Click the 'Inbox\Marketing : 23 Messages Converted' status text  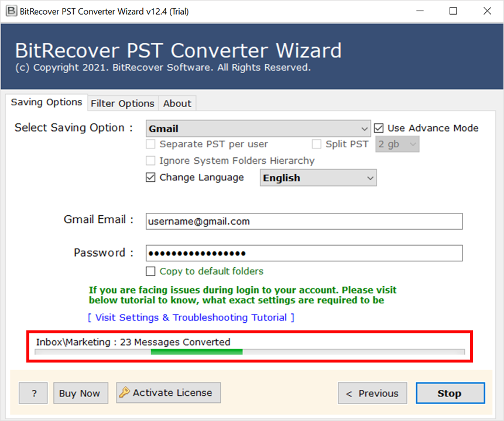coord(133,342)
